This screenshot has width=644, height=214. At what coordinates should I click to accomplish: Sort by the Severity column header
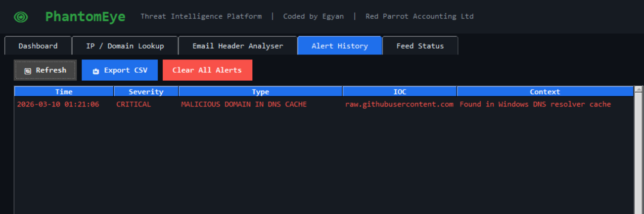(146, 92)
